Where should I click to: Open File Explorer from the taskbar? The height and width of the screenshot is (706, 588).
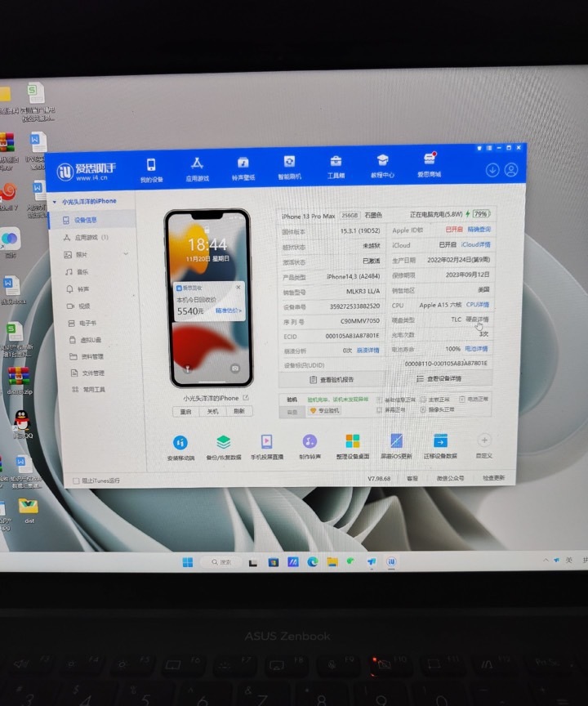[x=332, y=561]
